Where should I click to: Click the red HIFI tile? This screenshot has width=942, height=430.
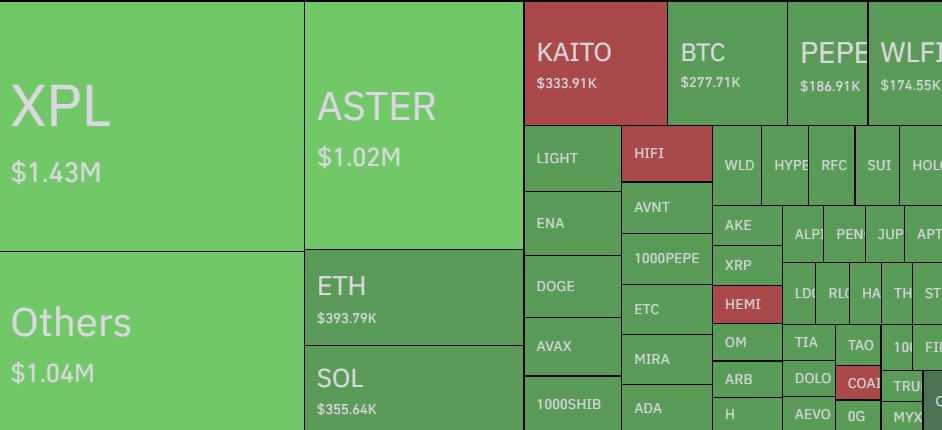tap(666, 154)
